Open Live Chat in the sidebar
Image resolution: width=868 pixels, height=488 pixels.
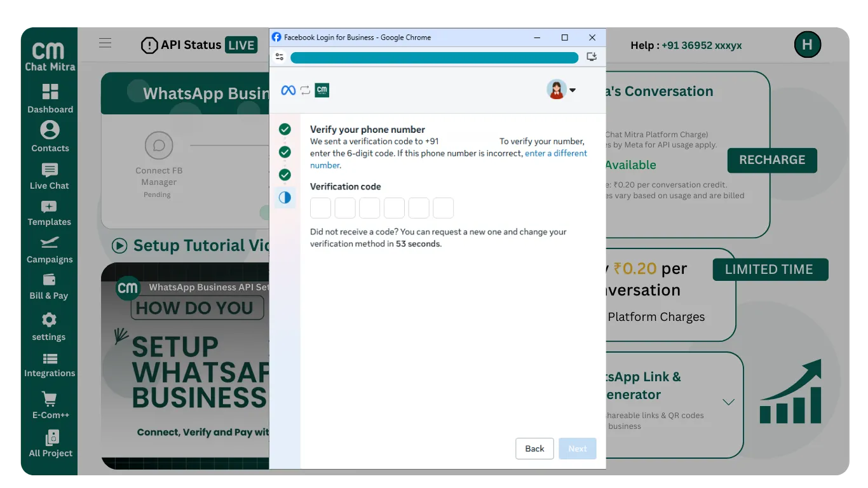pos(50,170)
